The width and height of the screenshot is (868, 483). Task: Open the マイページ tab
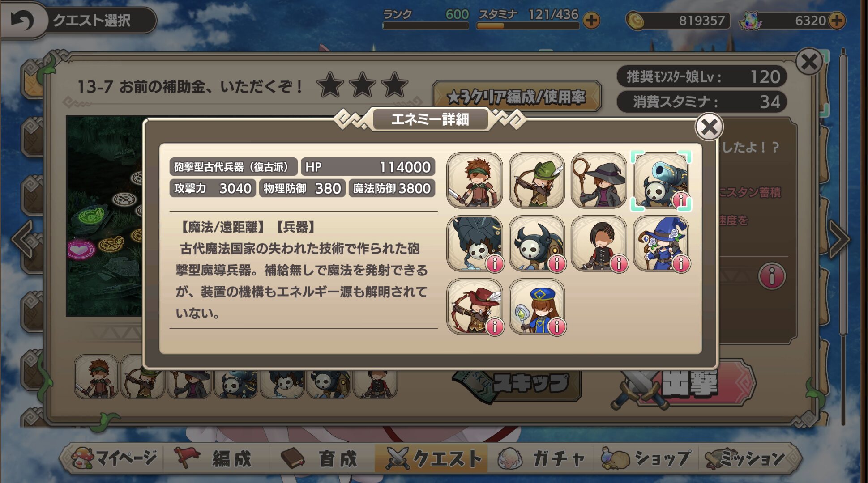(115, 458)
